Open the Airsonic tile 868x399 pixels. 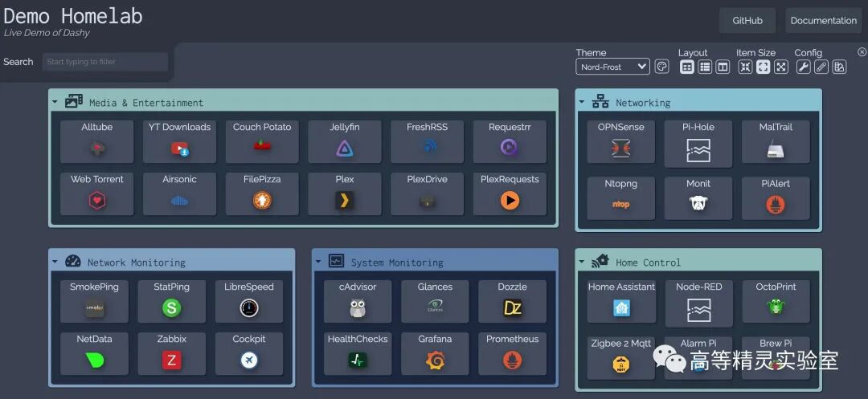(179, 194)
